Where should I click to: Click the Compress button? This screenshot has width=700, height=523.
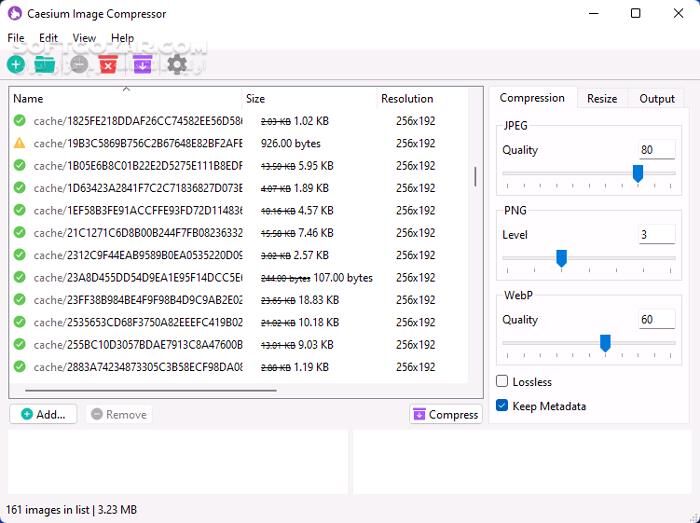coord(446,414)
